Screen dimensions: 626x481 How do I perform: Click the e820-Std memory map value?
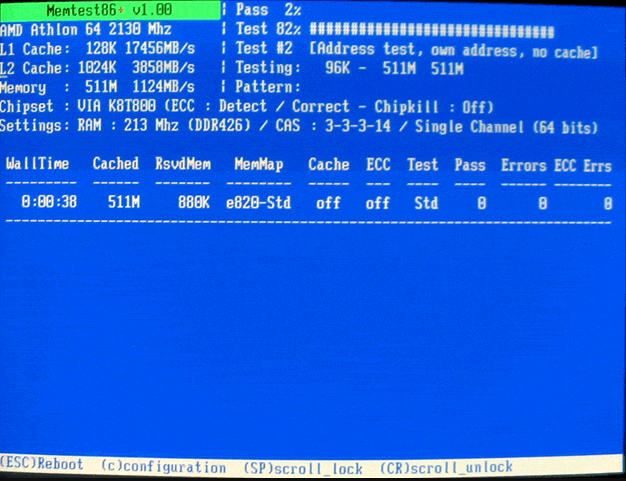coord(258,203)
